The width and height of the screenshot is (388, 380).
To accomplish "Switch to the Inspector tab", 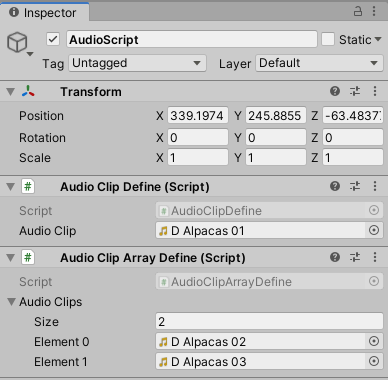I will click(44, 13).
